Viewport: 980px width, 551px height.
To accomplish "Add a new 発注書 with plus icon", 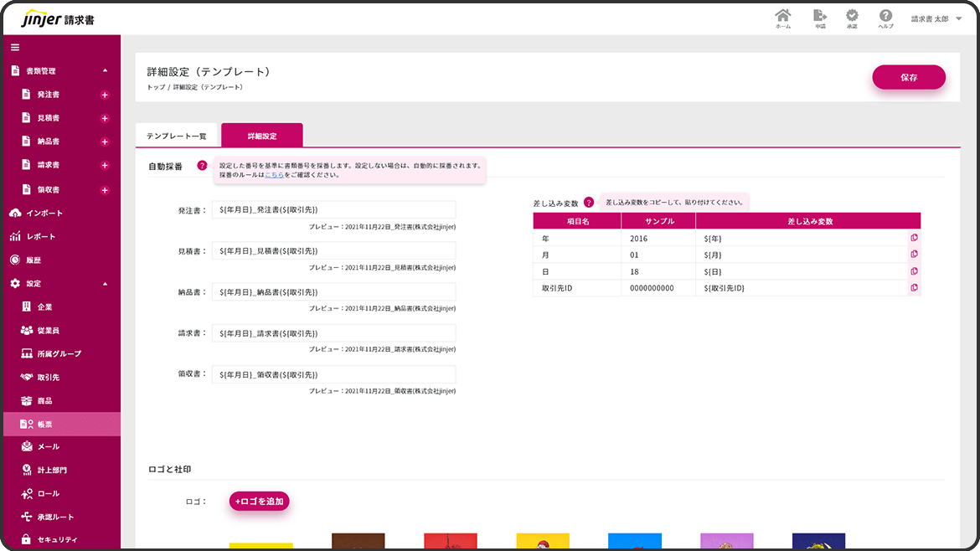I will pyautogui.click(x=105, y=95).
